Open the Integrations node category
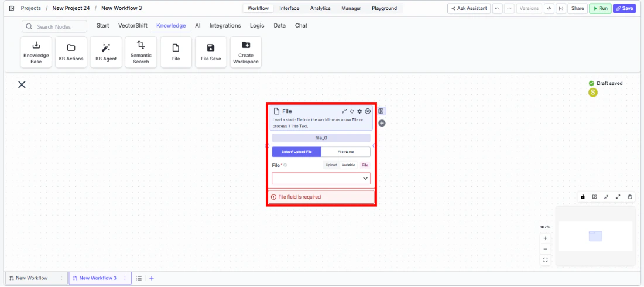The image size is (644, 287). click(225, 26)
